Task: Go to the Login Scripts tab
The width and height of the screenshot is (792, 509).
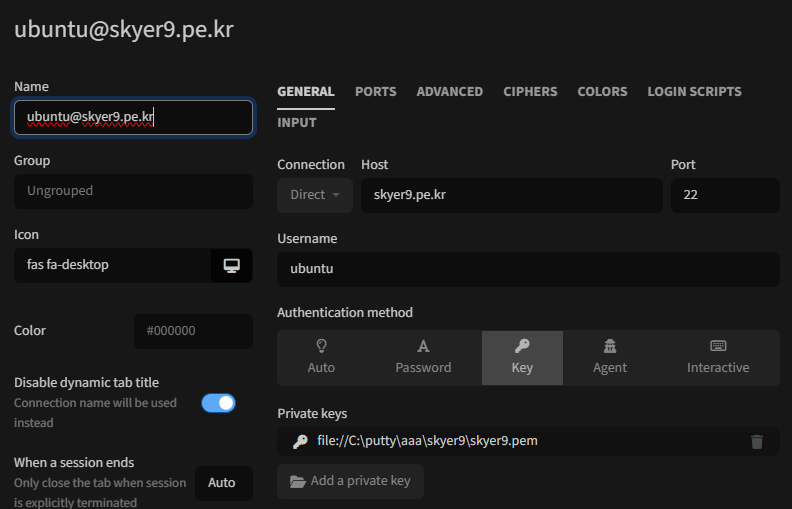Action: (694, 91)
